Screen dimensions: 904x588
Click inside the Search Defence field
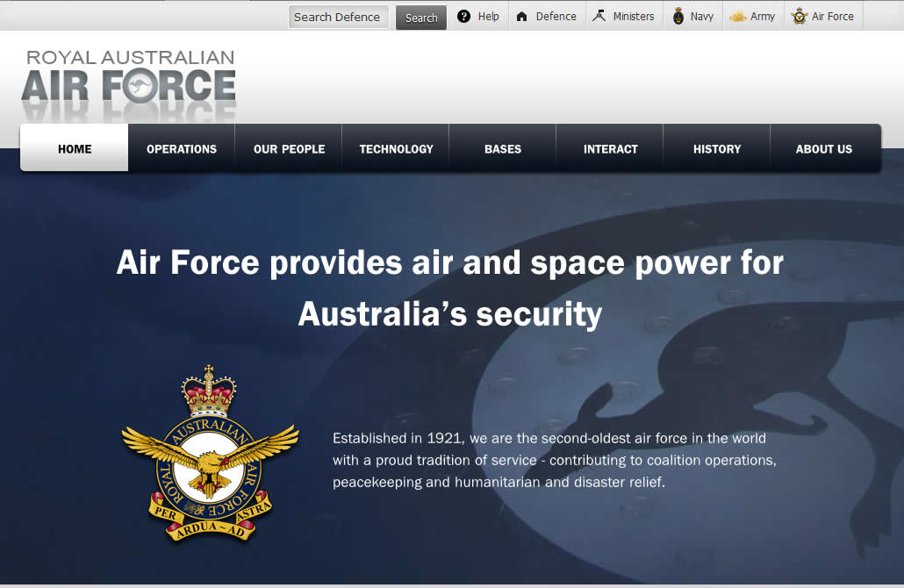tap(338, 16)
